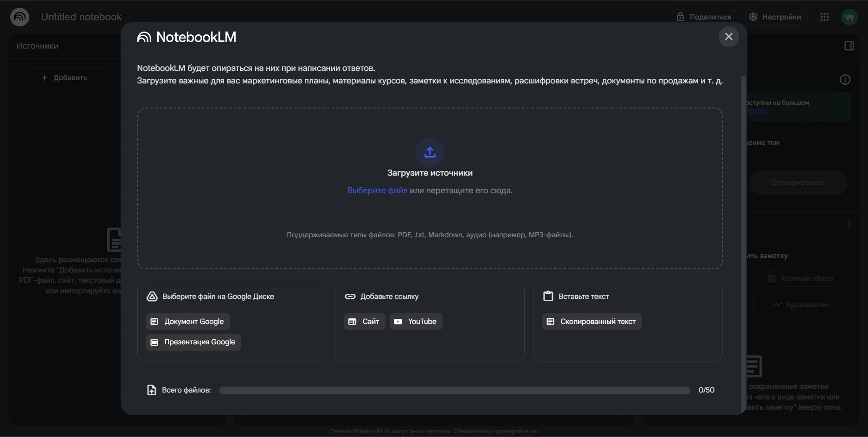Click the slides icon in 'Презентация Google' chip

pyautogui.click(x=154, y=342)
